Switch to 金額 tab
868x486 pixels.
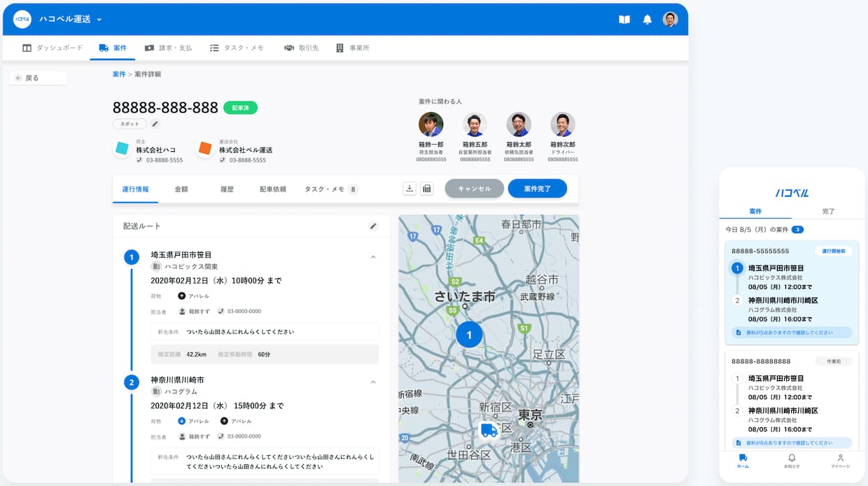(x=181, y=189)
